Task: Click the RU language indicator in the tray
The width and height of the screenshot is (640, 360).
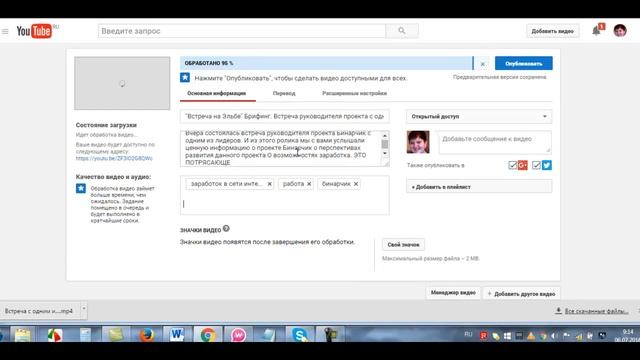Action: pyautogui.click(x=468, y=334)
